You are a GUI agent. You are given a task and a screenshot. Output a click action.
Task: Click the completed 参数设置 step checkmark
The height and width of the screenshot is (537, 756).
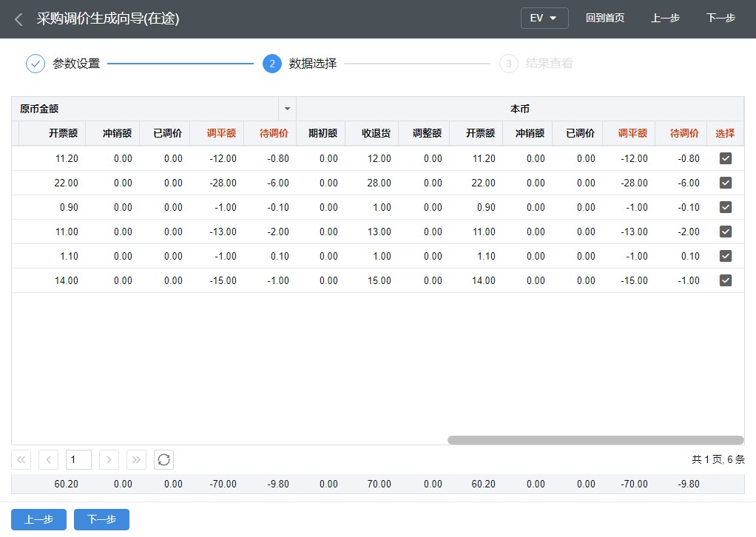pos(36,64)
